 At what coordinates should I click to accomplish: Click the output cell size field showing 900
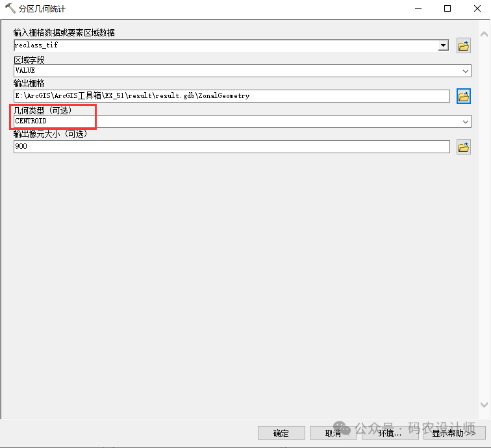(231, 147)
